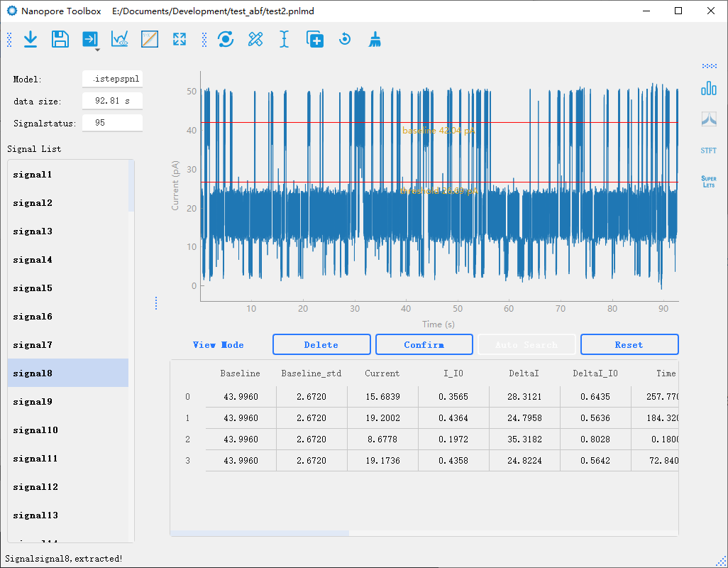Select signal2 in the Signal List
This screenshot has height=568, width=728.
pyautogui.click(x=68, y=202)
